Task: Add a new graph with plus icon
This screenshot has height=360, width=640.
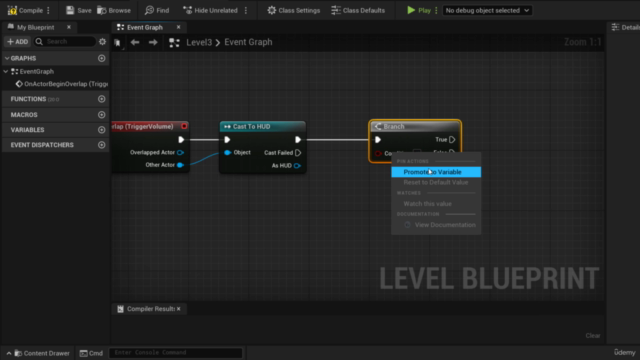Action: (102, 58)
